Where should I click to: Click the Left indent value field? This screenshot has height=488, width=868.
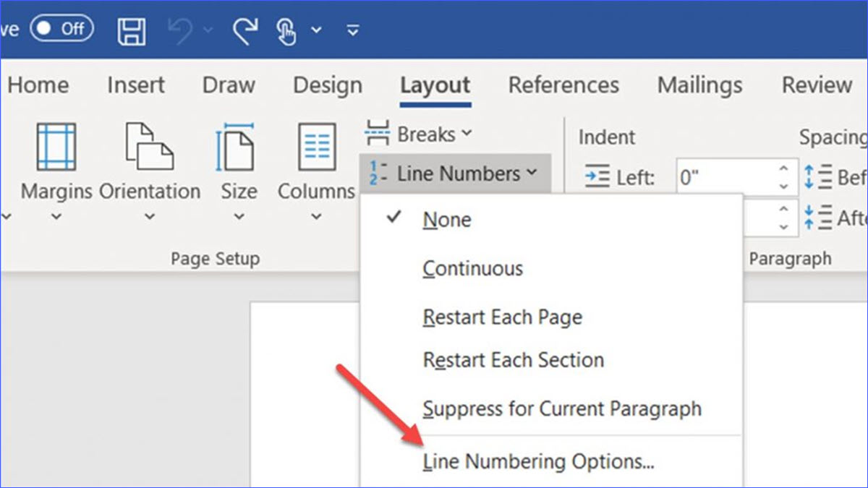coord(723,176)
